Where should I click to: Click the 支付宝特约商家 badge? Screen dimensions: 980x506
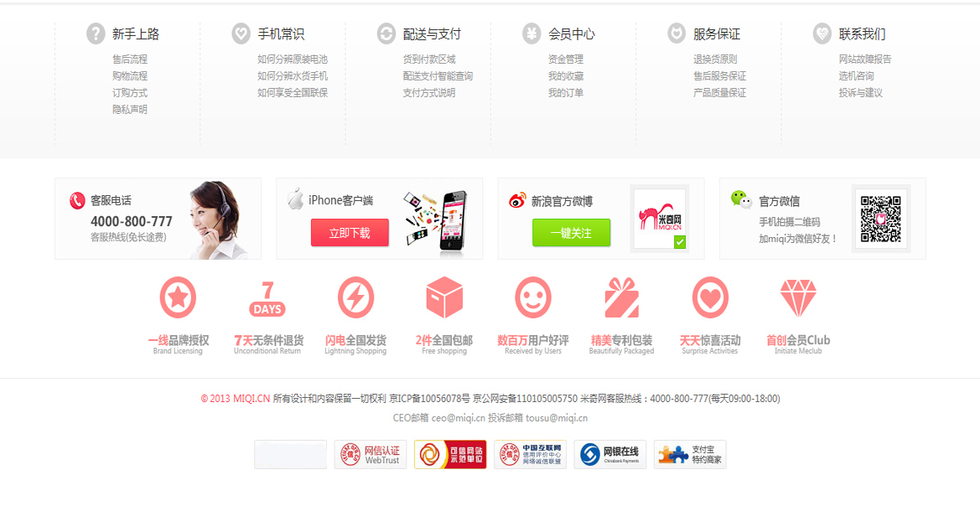(x=690, y=454)
